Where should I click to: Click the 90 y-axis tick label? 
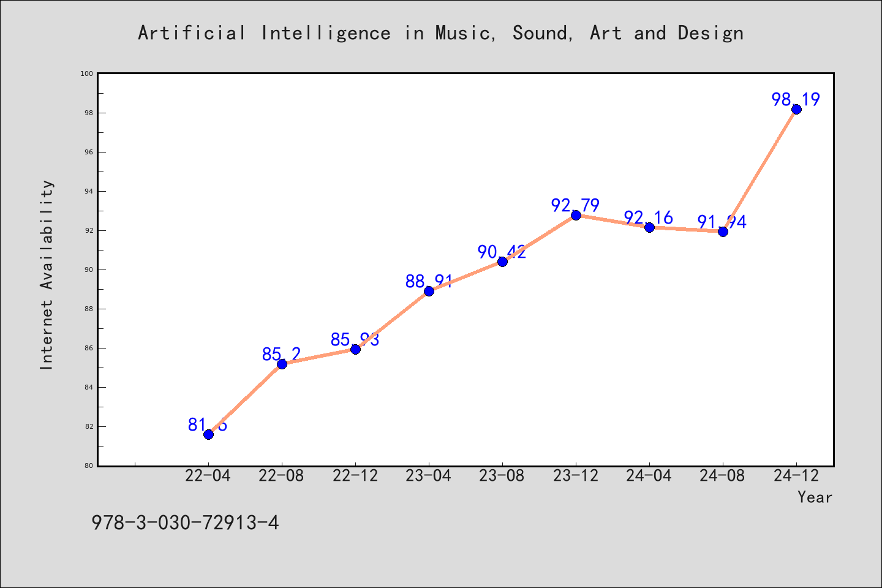[x=89, y=269]
